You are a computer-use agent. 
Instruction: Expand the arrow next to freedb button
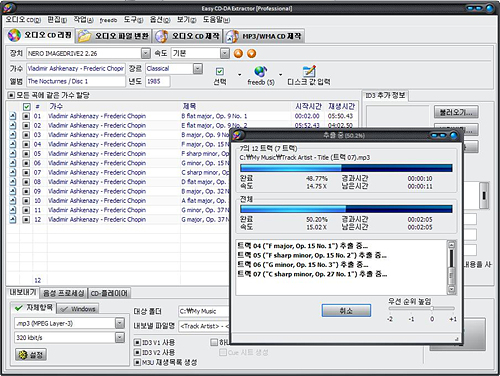pos(280,75)
